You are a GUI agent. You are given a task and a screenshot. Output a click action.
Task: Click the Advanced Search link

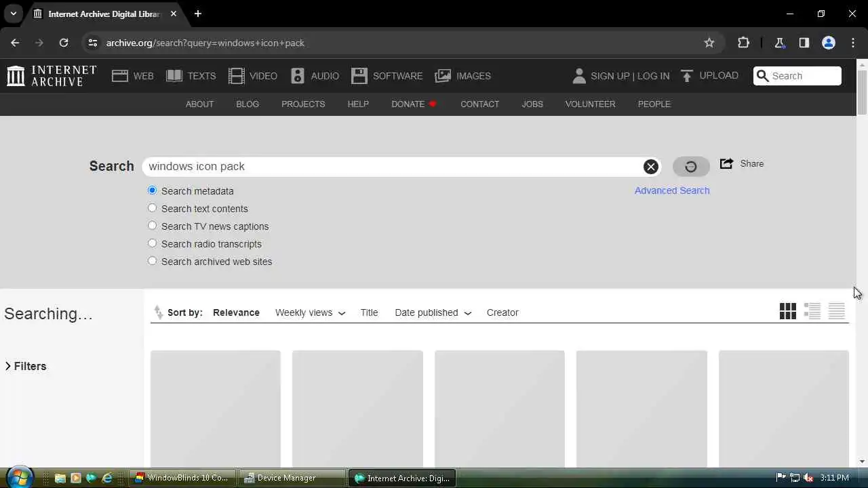[672, 190]
